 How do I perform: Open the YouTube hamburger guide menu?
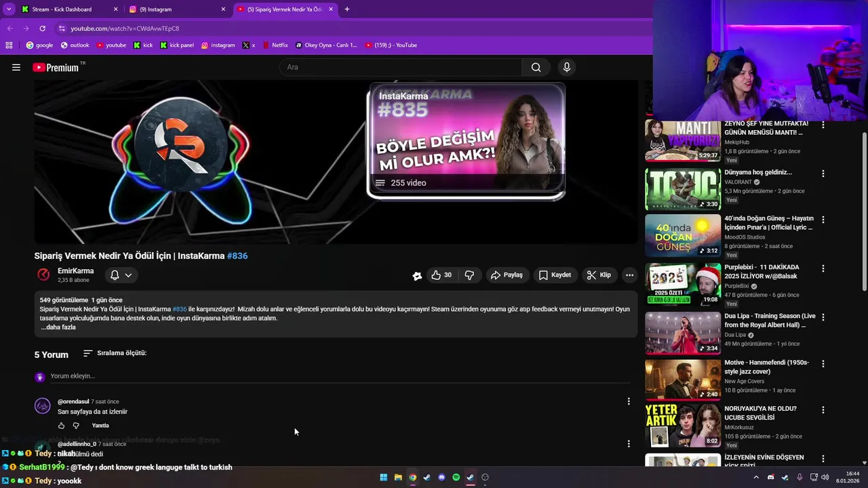[16, 67]
